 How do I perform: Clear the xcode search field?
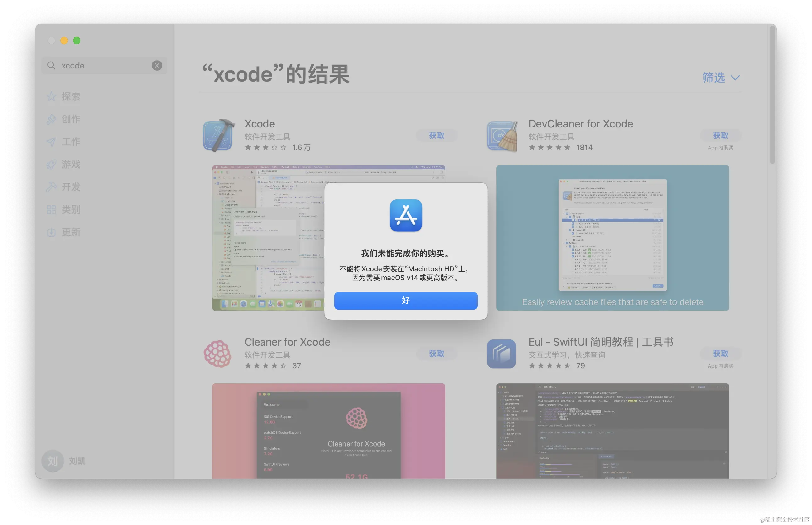tap(157, 65)
